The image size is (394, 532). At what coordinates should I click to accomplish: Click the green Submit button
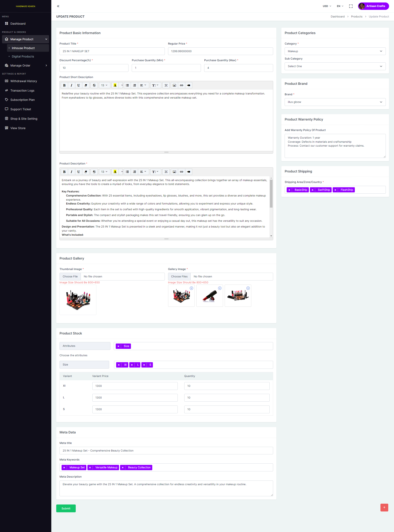pos(66,508)
